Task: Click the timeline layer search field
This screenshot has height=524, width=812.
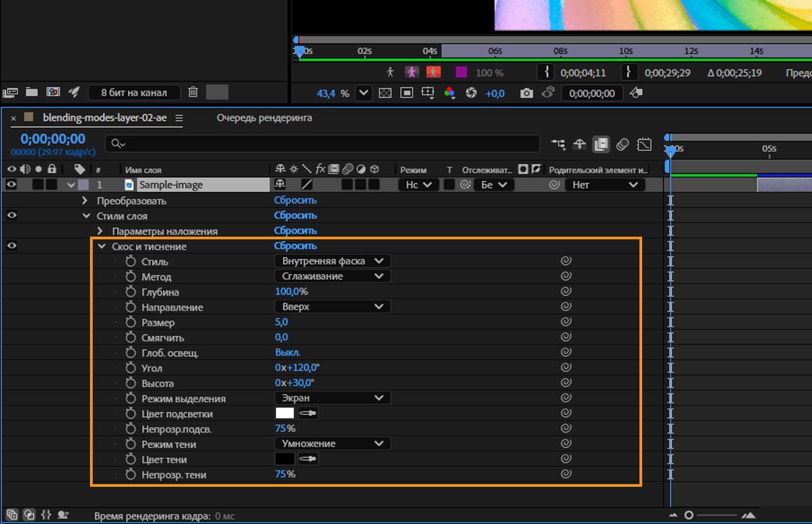Action: (325, 143)
